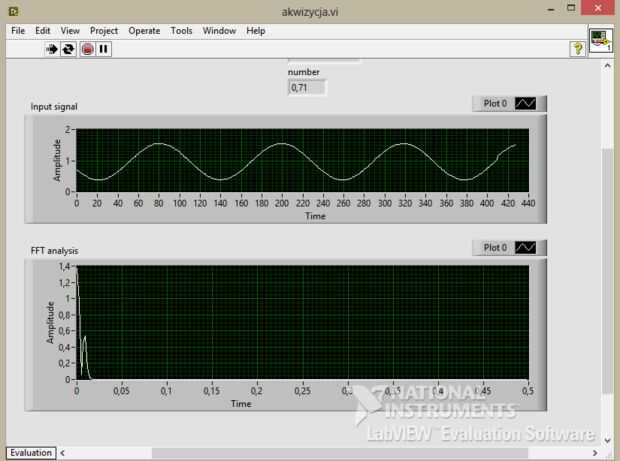Screen dimensions: 620x461
Task: Open the File menu
Action: pos(18,31)
